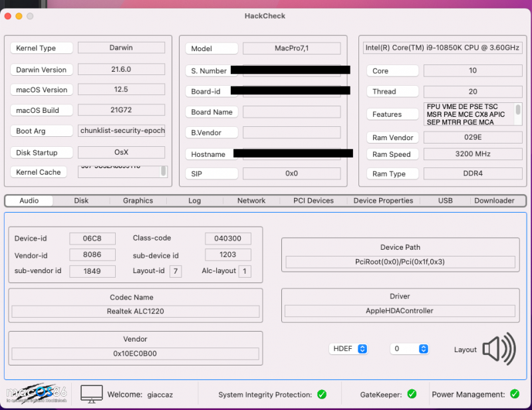Click the empty B.Vendor field

[x=292, y=133]
